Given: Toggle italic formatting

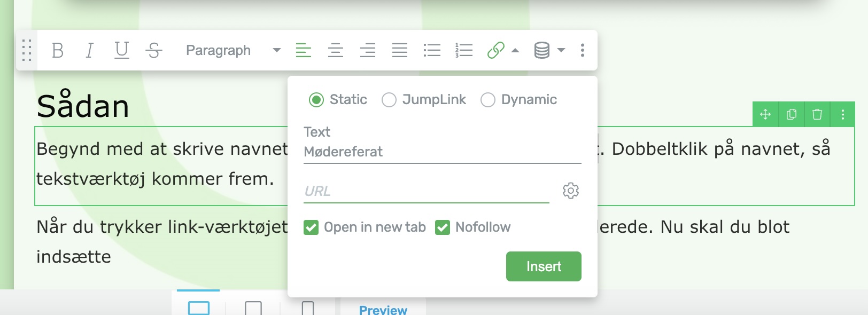Looking at the screenshot, I should pyautogui.click(x=89, y=50).
